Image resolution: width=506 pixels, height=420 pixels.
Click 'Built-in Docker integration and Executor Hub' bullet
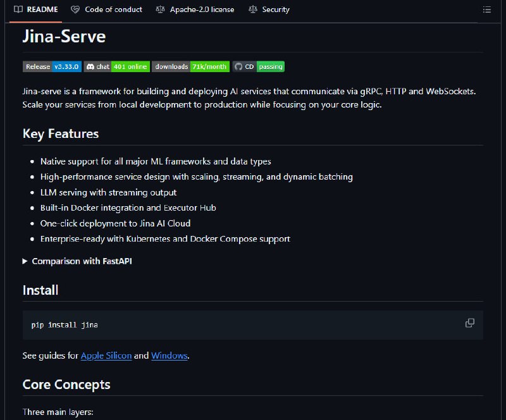pyautogui.click(x=128, y=208)
